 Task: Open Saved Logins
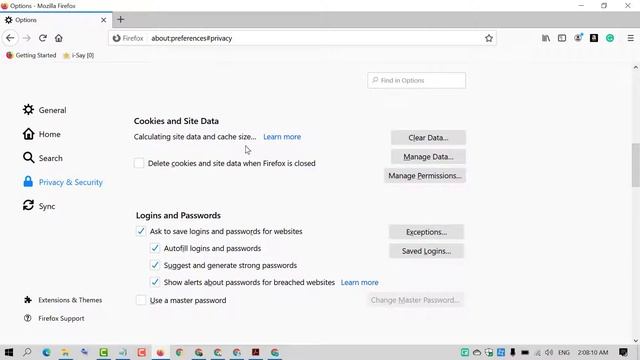(426, 251)
